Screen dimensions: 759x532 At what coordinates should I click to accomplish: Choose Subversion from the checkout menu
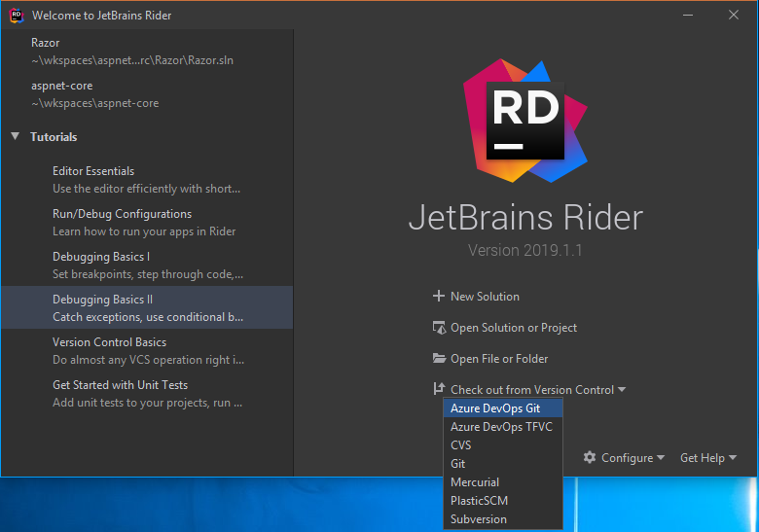click(503, 519)
